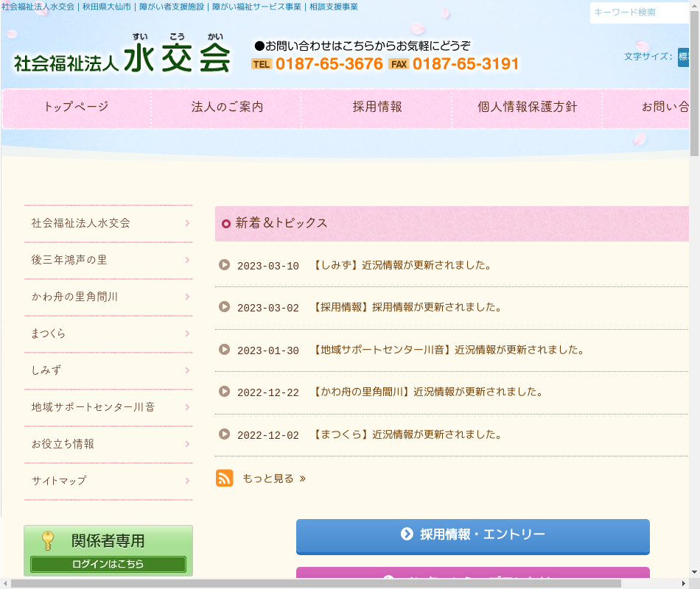The height and width of the screenshot is (589, 700).
Task: Click arrow bullet beside 2023-03-10 news item
Action: pos(225,265)
